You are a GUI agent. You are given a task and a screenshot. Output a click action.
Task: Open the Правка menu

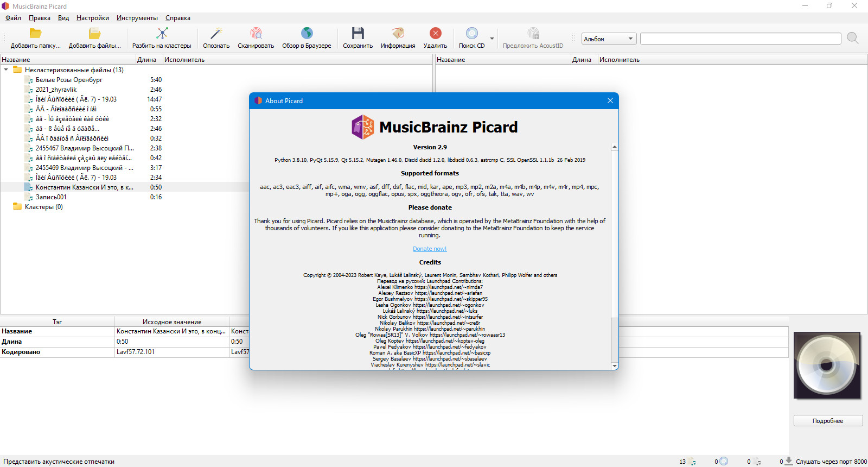[x=40, y=18]
